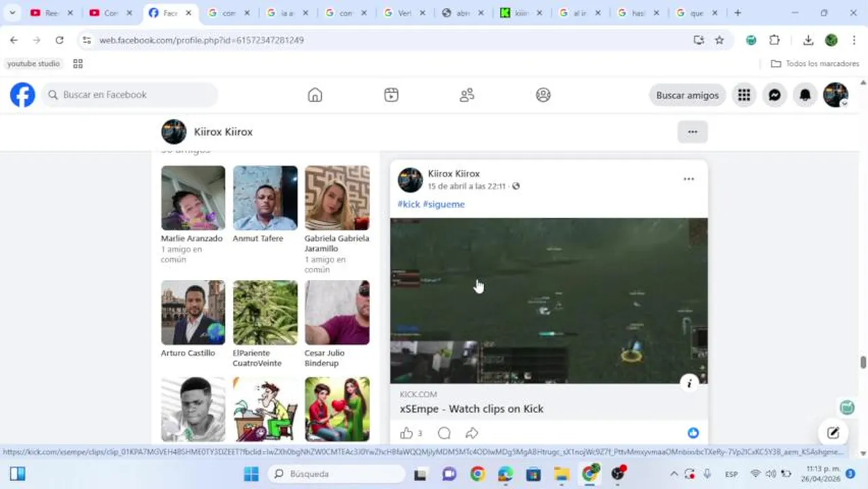868x489 pixels.
Task: Open the Todos los marcadores folder
Action: (815, 63)
